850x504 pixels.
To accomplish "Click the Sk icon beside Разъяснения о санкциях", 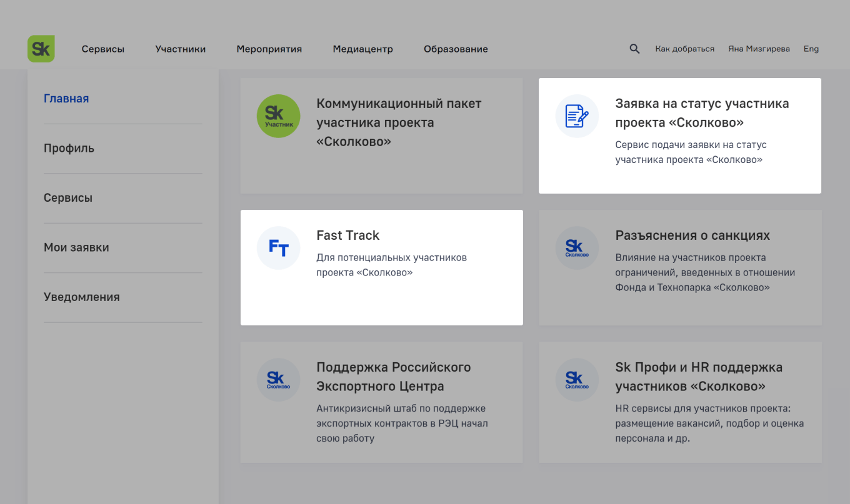I will [577, 248].
